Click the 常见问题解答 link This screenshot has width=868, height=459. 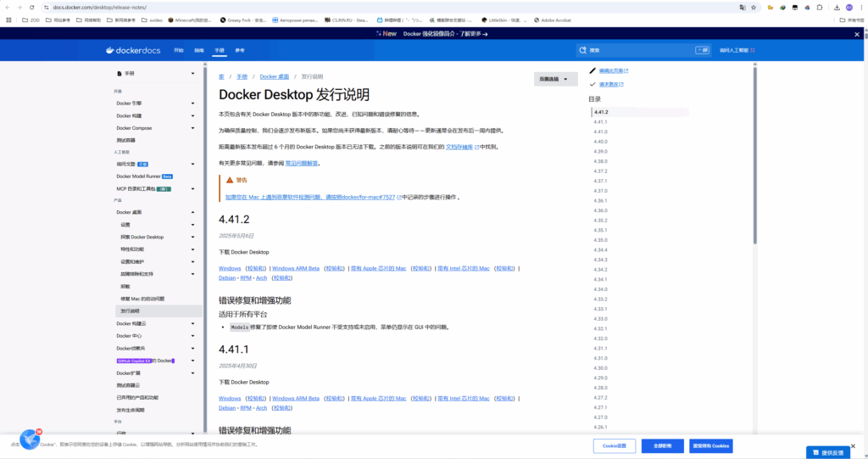click(x=302, y=163)
